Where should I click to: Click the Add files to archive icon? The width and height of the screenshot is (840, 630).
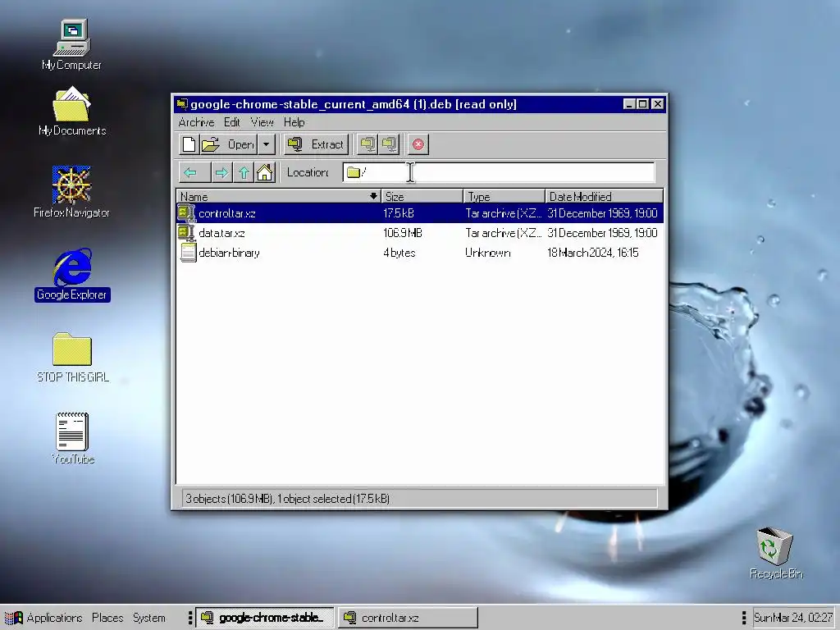click(367, 144)
